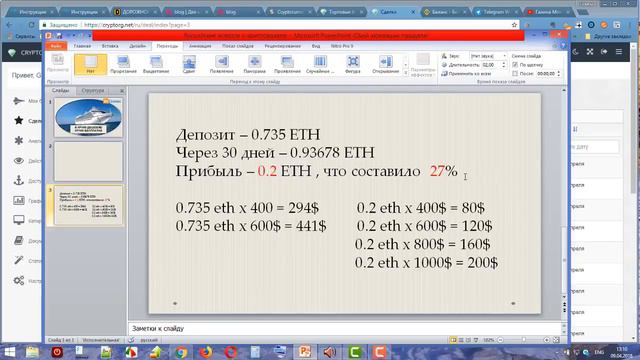Click 'Применить ко всем' apply to all
The width and height of the screenshot is (640, 360).
pyautogui.click(x=466, y=74)
